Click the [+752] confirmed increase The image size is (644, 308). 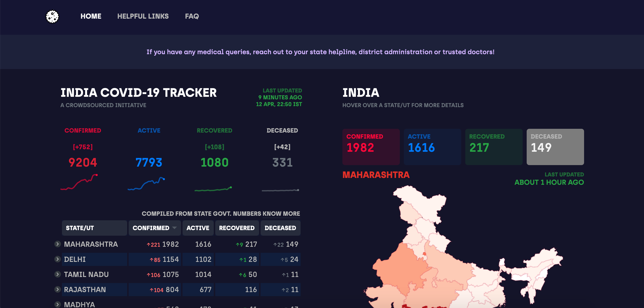pos(83,147)
